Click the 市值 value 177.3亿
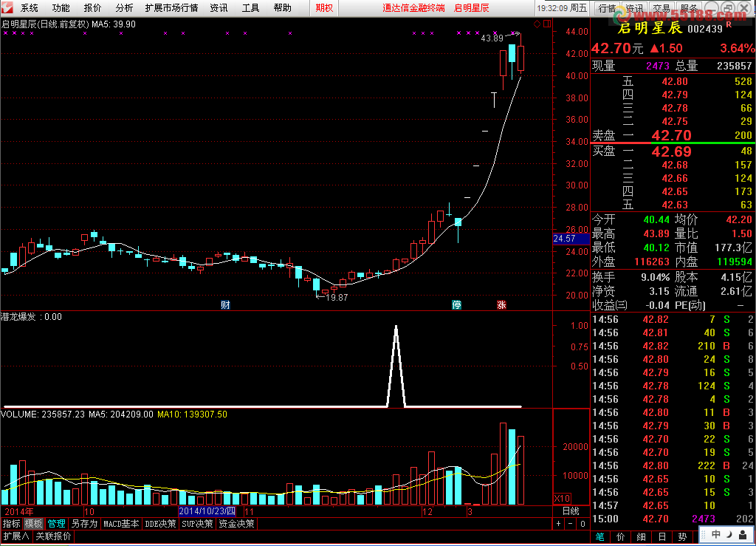Screen dimensions: 756x546 coord(733,248)
